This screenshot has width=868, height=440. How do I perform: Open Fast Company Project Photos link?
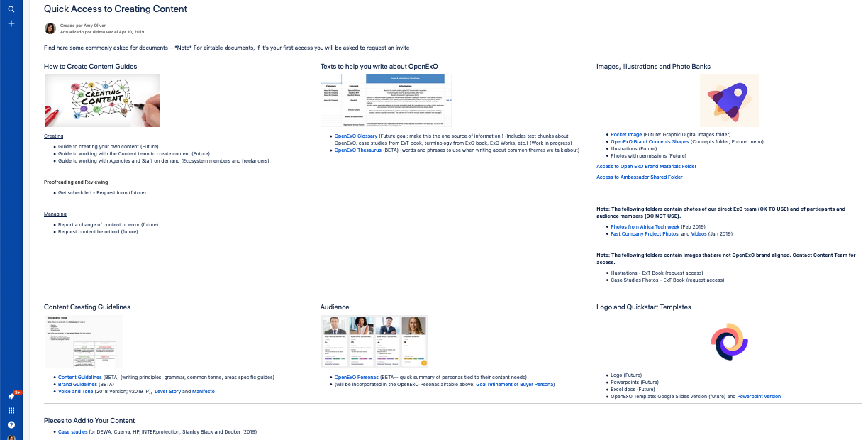(645, 233)
